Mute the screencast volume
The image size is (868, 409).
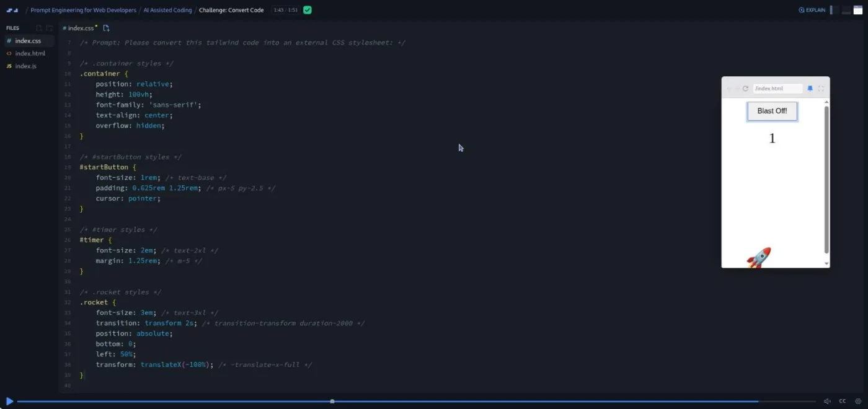(x=827, y=402)
